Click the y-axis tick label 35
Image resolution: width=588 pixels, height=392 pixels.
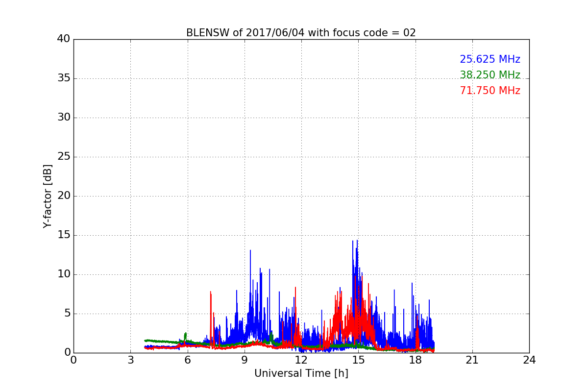[x=64, y=78]
